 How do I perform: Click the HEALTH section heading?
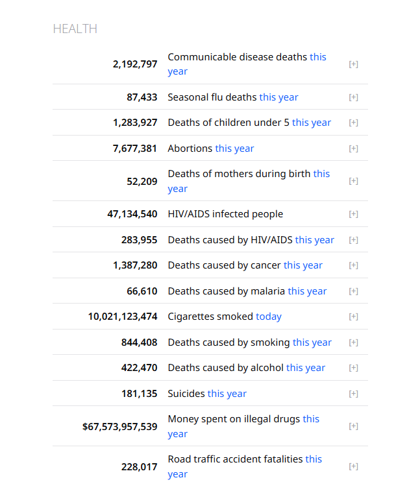tap(75, 29)
